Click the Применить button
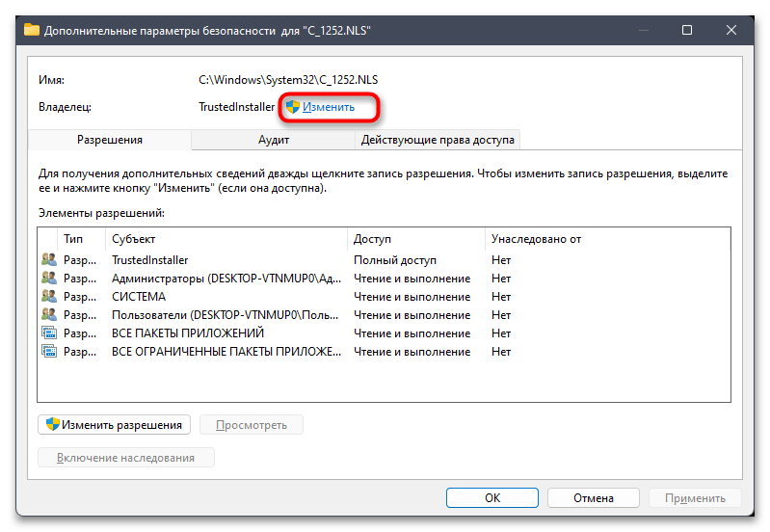Image resolution: width=770 pixels, height=532 pixels. tap(695, 497)
